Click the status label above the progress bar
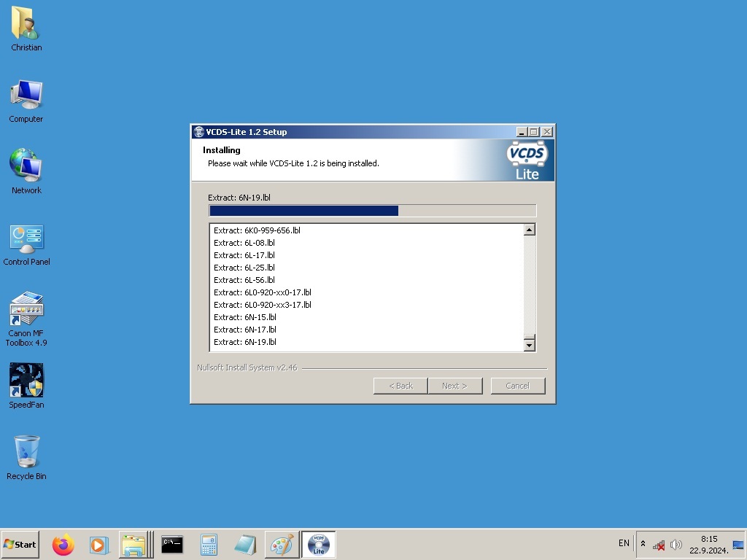The image size is (747, 560). (239, 198)
